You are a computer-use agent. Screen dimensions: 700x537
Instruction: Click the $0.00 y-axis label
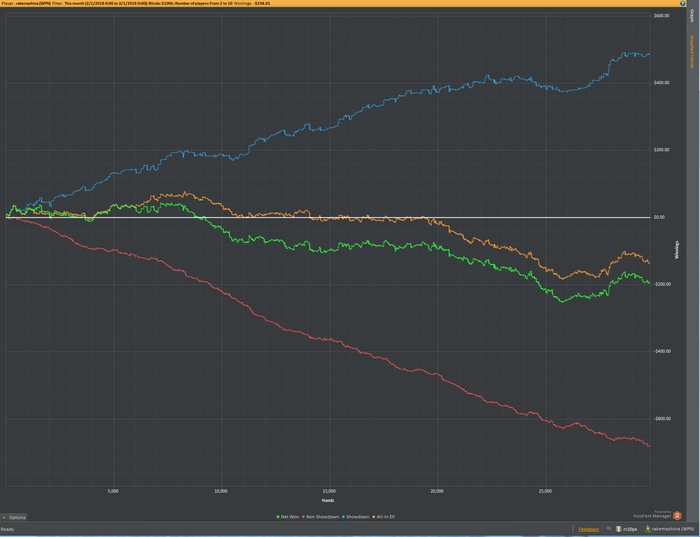click(659, 217)
